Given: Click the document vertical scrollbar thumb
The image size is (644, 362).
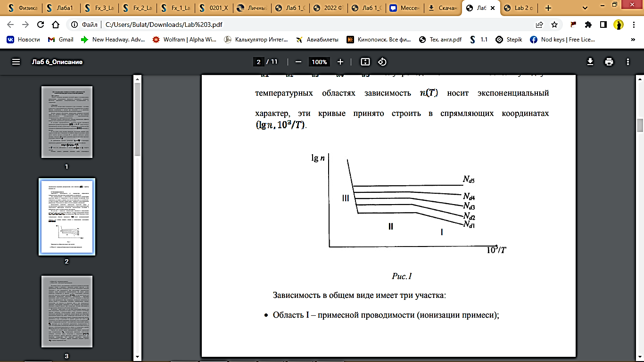Looking at the screenshot, I should [640, 126].
